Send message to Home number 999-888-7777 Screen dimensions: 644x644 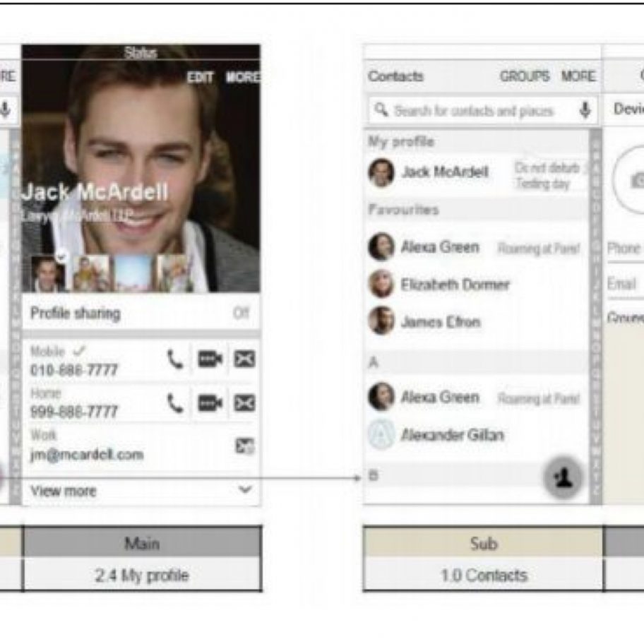point(244,402)
